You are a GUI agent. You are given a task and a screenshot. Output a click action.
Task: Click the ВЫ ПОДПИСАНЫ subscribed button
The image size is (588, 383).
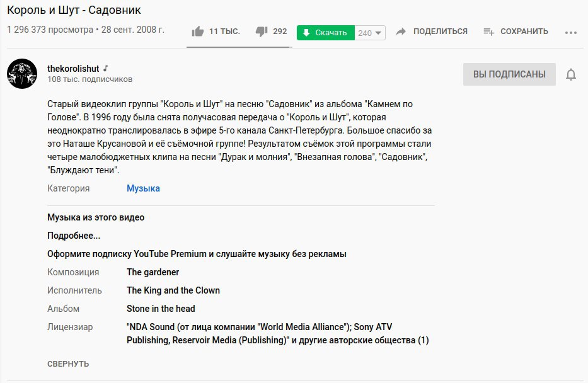(x=509, y=74)
